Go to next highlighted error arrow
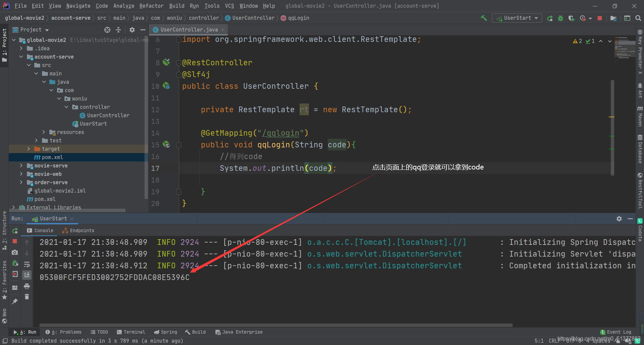 pos(610,41)
